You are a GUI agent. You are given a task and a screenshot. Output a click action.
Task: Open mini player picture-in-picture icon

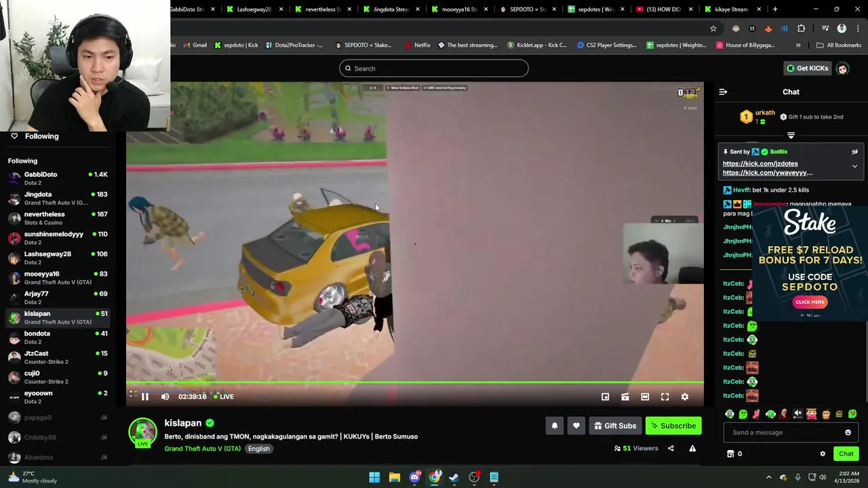(x=605, y=396)
